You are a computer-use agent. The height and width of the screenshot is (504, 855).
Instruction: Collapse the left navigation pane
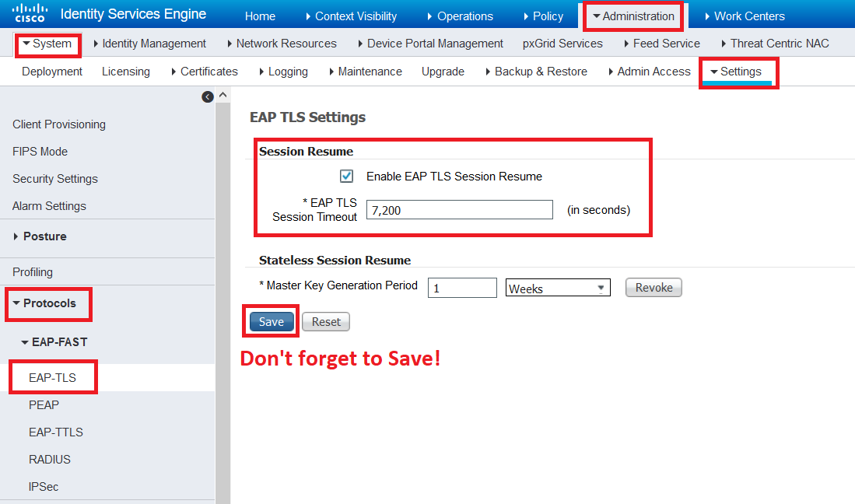[x=207, y=96]
